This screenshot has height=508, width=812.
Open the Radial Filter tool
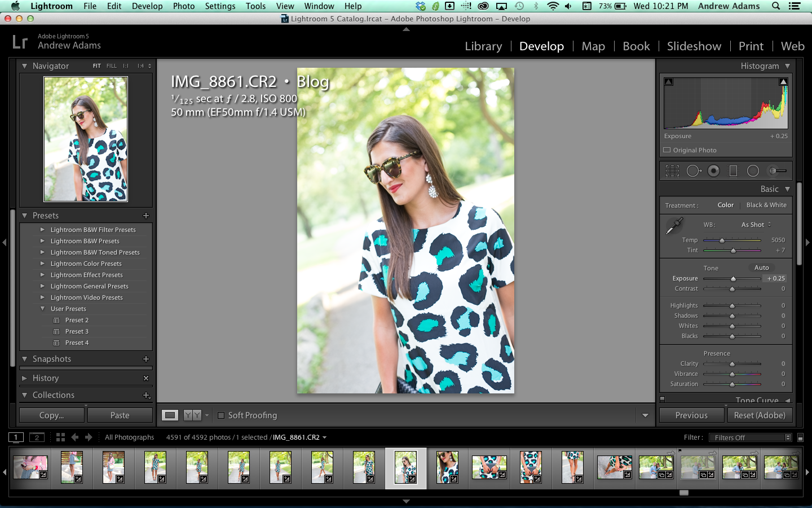pyautogui.click(x=753, y=171)
